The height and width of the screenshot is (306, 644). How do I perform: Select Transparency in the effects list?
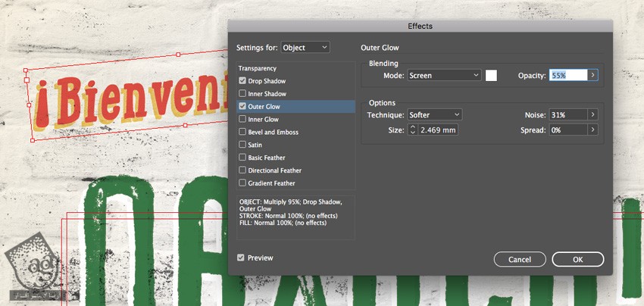click(258, 68)
